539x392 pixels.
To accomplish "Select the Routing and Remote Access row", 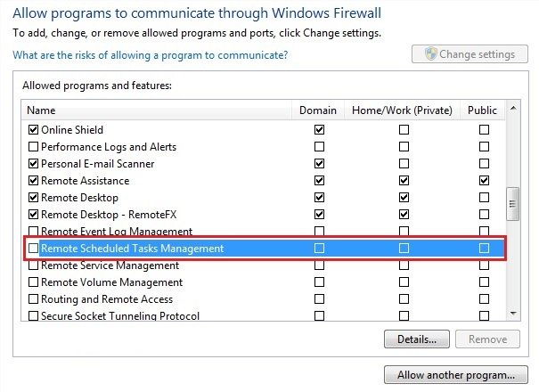I will coord(107,299).
